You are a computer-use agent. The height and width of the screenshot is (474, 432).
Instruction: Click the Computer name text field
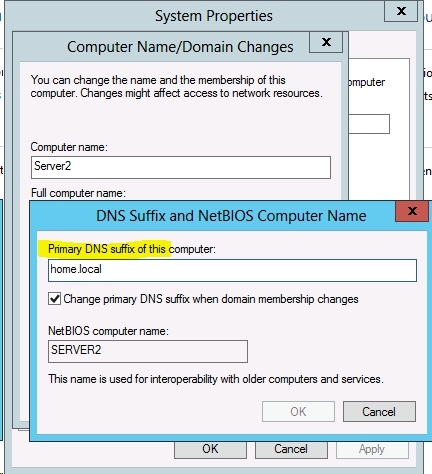181,167
